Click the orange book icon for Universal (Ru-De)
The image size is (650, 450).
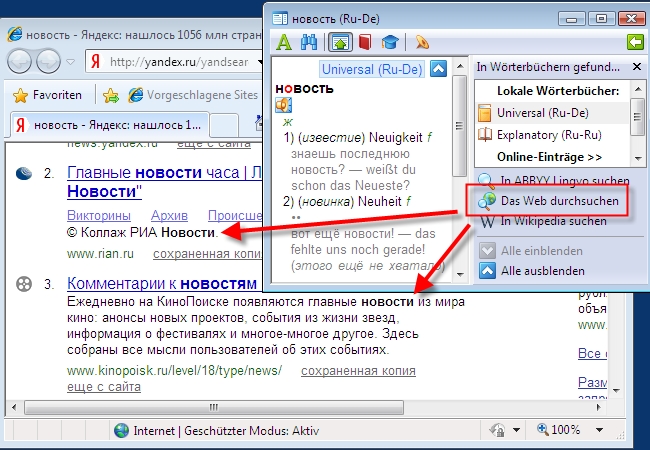485,113
